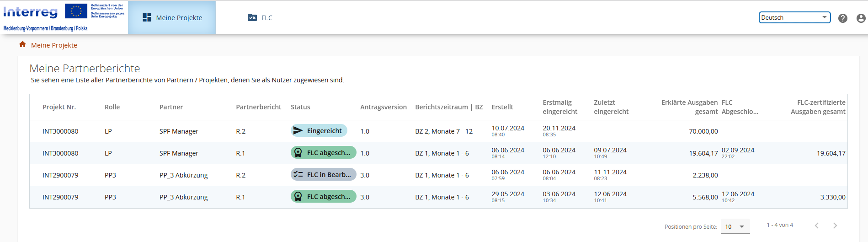Click the Eingereicht status badge
Image resolution: width=868 pixels, height=242 pixels.
(x=319, y=131)
